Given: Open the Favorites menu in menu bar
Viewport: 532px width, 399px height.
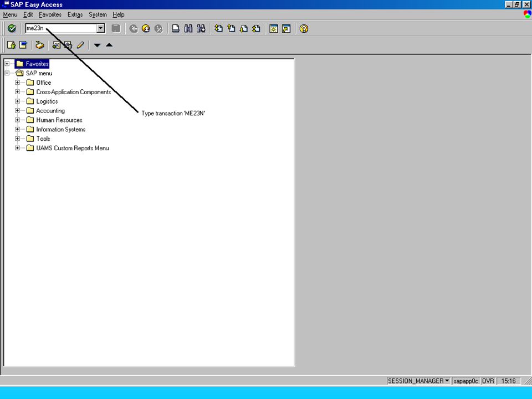Looking at the screenshot, I should click(x=50, y=14).
